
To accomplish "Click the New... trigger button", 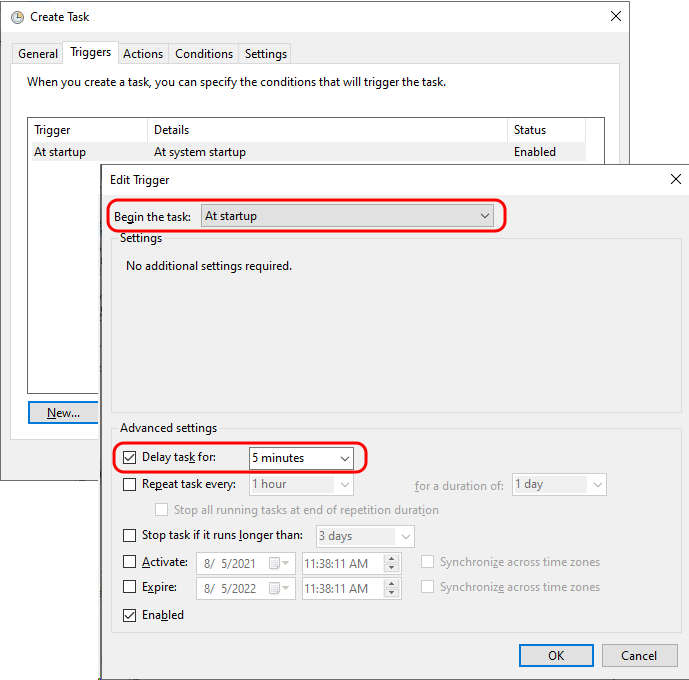I will [63, 413].
